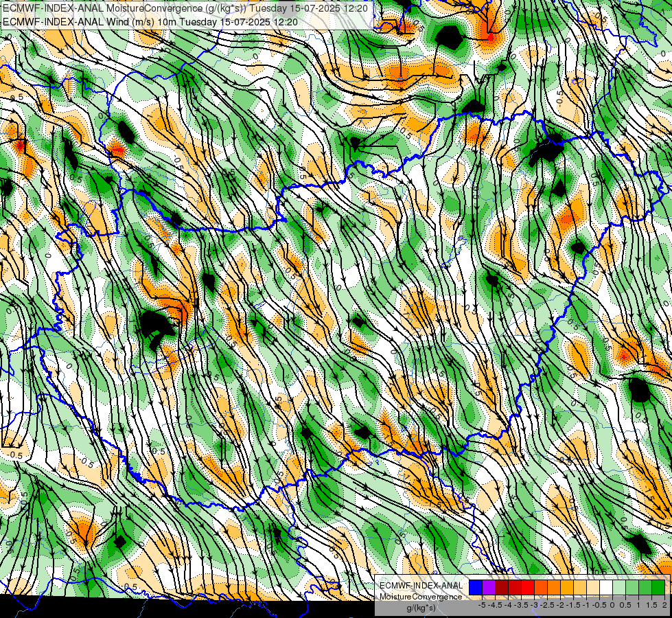Click the darkest red swatch next to purple
Viewport: 672px width, 618px height.
502,587
